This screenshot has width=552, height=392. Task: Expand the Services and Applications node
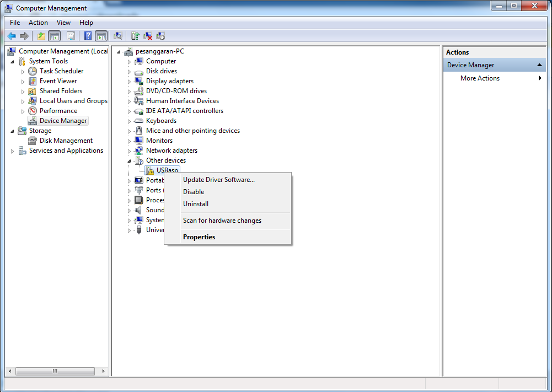(x=12, y=150)
